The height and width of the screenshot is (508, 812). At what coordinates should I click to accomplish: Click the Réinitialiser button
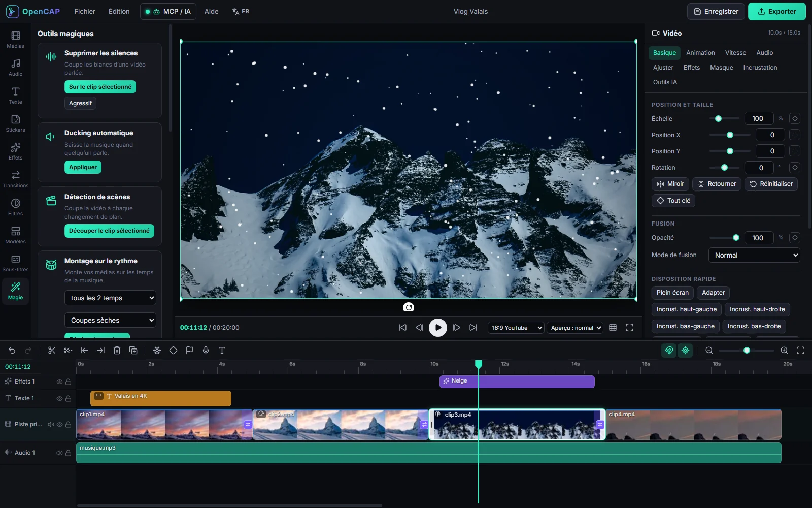771,184
